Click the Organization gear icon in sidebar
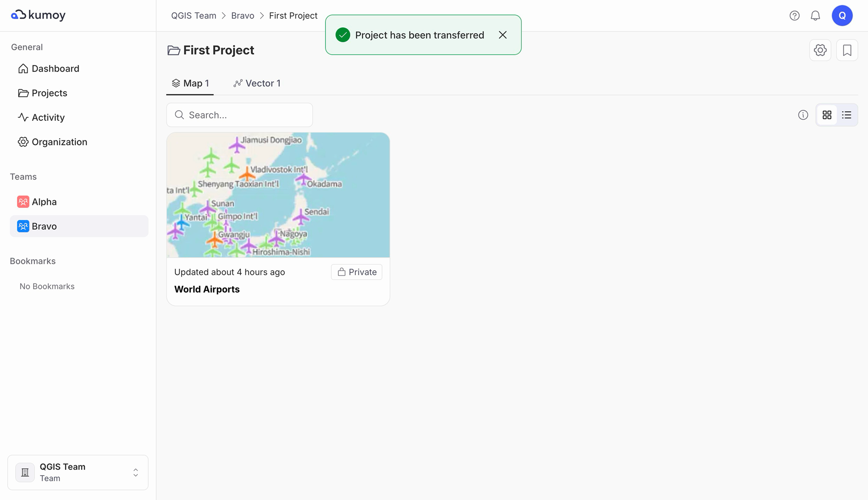 [23, 142]
